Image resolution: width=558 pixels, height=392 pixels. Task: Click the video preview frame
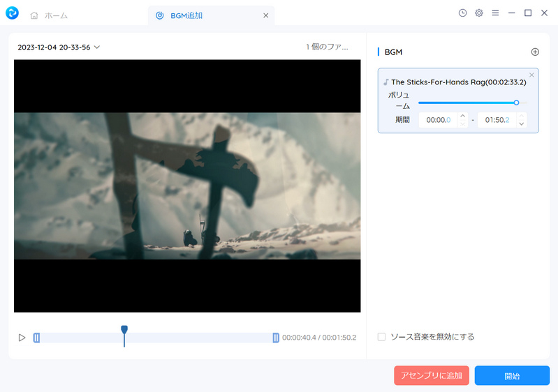click(x=187, y=186)
